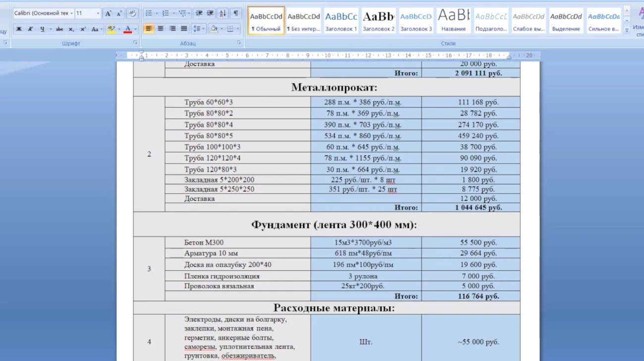Open the shading color dropdown arrow
The height and width of the screenshot is (361, 644).
(x=221, y=29)
